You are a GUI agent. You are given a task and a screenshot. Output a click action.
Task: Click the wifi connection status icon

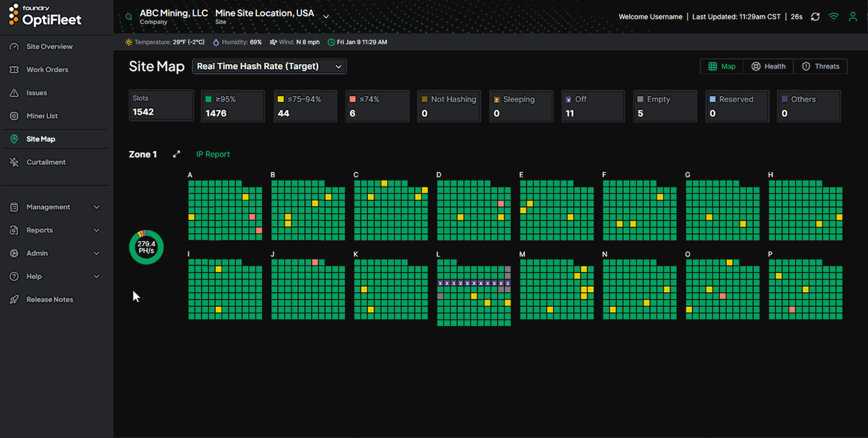[x=834, y=17]
